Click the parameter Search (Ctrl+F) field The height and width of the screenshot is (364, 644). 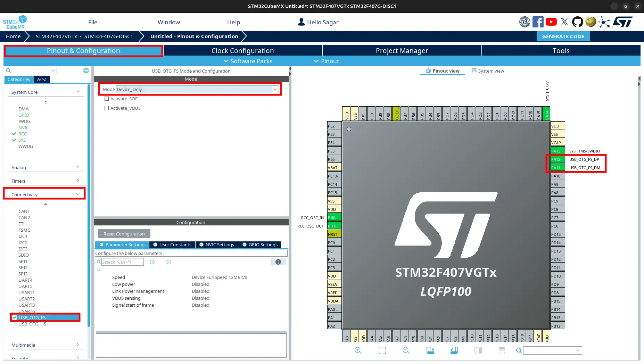pos(122,262)
